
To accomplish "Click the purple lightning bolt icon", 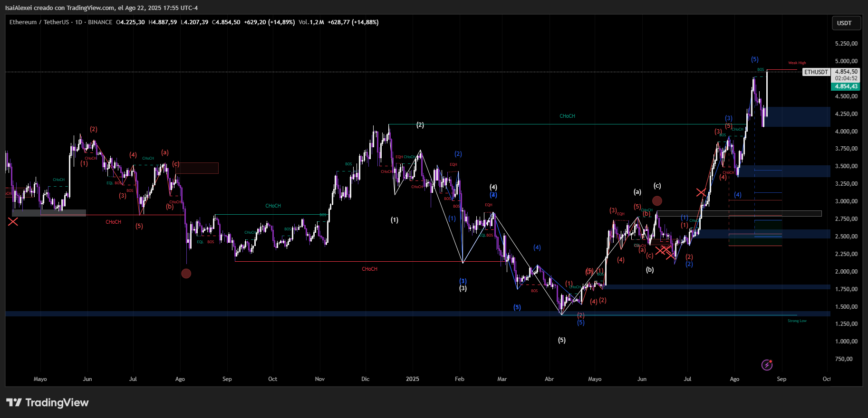I will pos(767,365).
